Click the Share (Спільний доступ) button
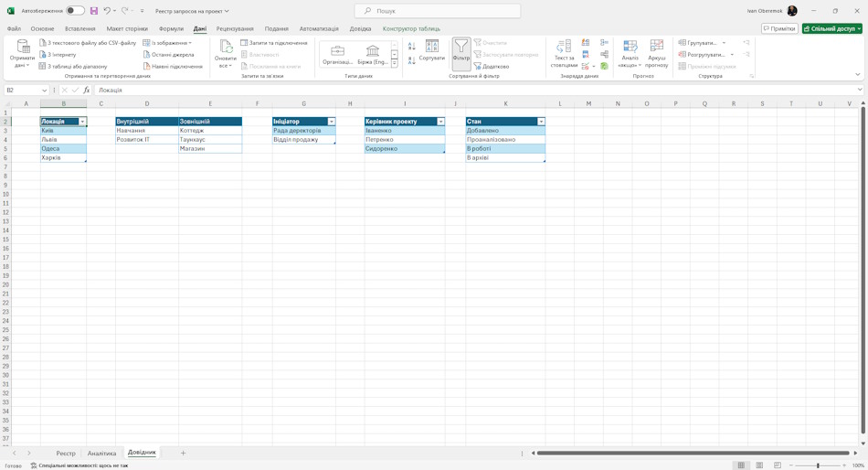The image size is (868, 470). [832, 29]
